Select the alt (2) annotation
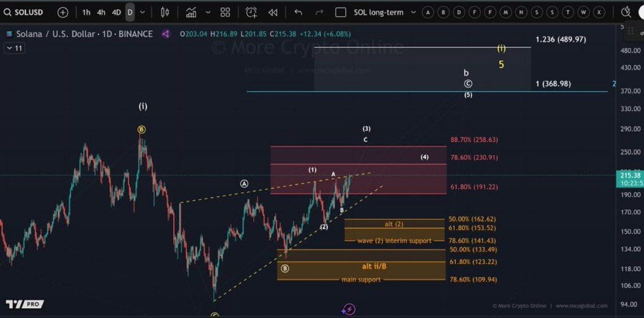Viewport: 644px width, 318px height. 393,224
